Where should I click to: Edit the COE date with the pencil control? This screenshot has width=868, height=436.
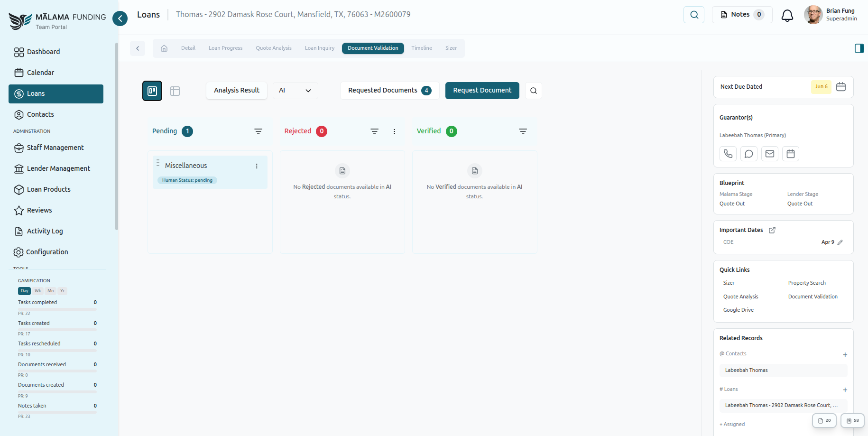tap(840, 242)
